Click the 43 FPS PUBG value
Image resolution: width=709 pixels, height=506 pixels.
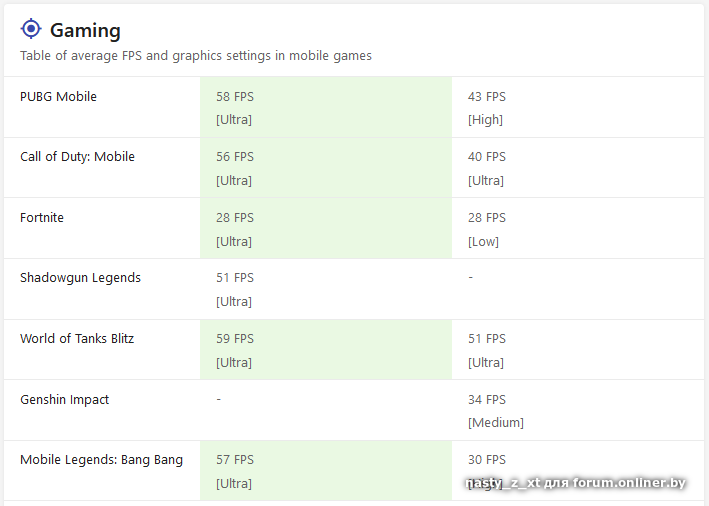(x=487, y=97)
